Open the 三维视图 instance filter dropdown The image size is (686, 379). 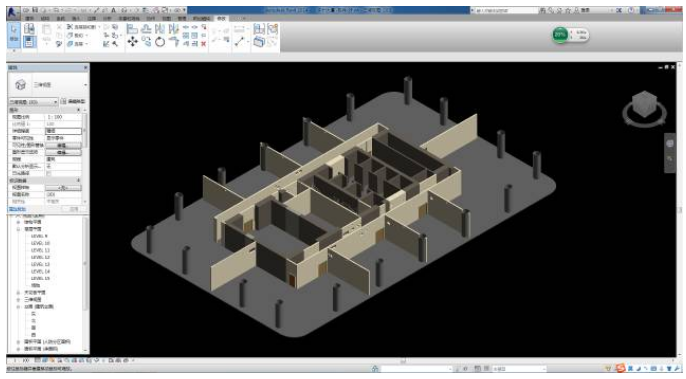tap(33, 102)
